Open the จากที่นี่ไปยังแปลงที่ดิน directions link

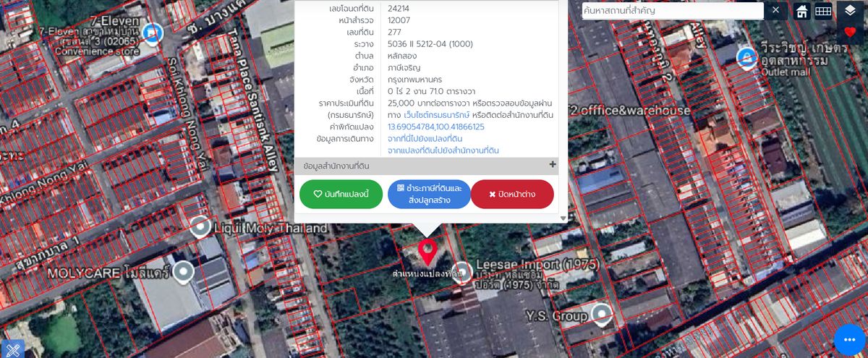click(425, 138)
